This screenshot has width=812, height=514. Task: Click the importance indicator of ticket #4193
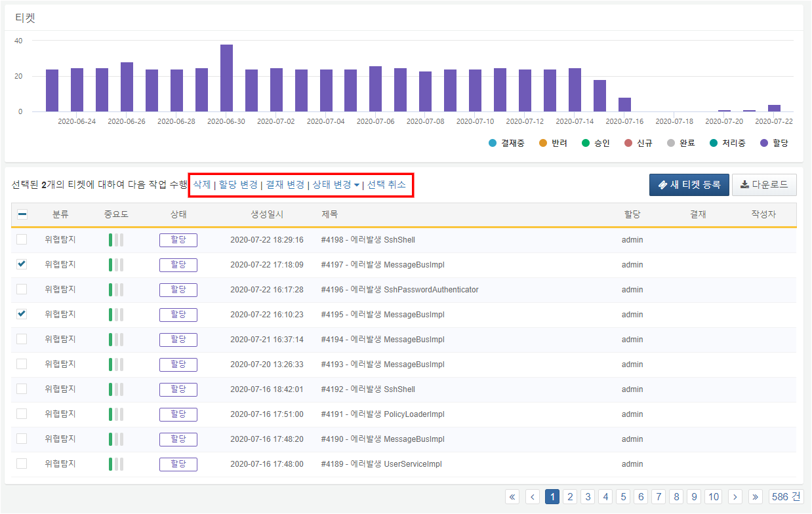[x=116, y=365]
